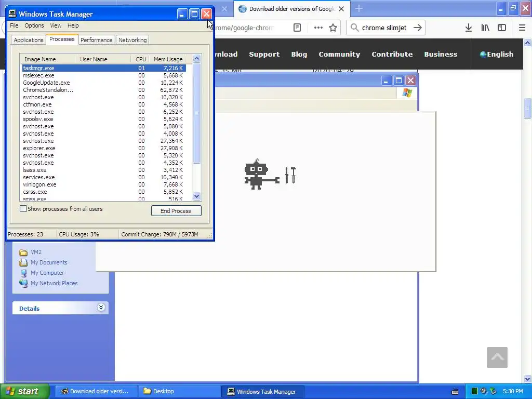Open the page actions three-dot menu

coord(318,28)
